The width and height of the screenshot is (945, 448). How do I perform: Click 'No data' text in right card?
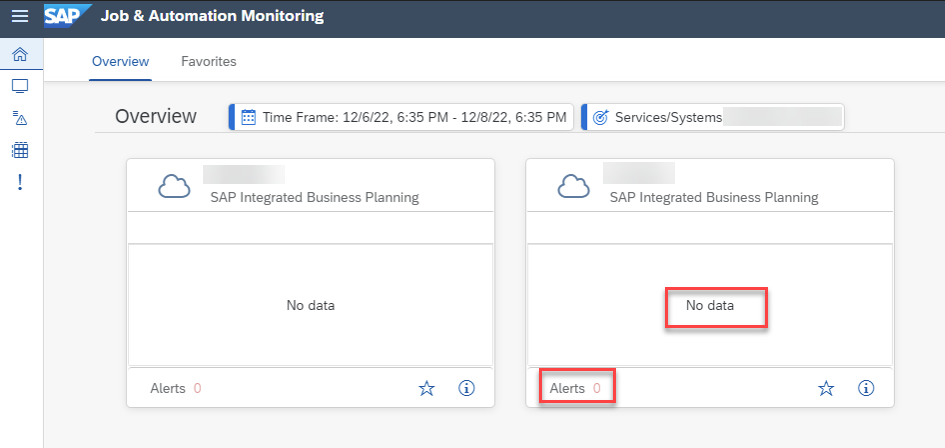[x=710, y=306]
